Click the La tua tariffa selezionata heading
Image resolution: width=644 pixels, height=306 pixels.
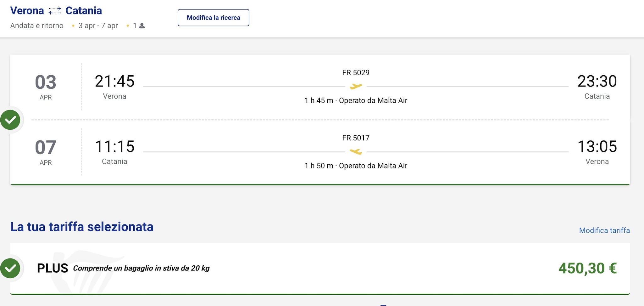click(x=82, y=227)
